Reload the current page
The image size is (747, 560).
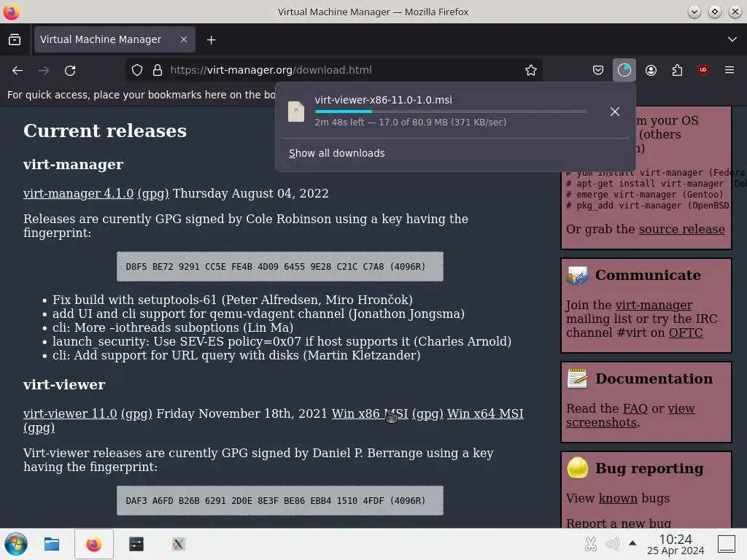[x=70, y=71]
